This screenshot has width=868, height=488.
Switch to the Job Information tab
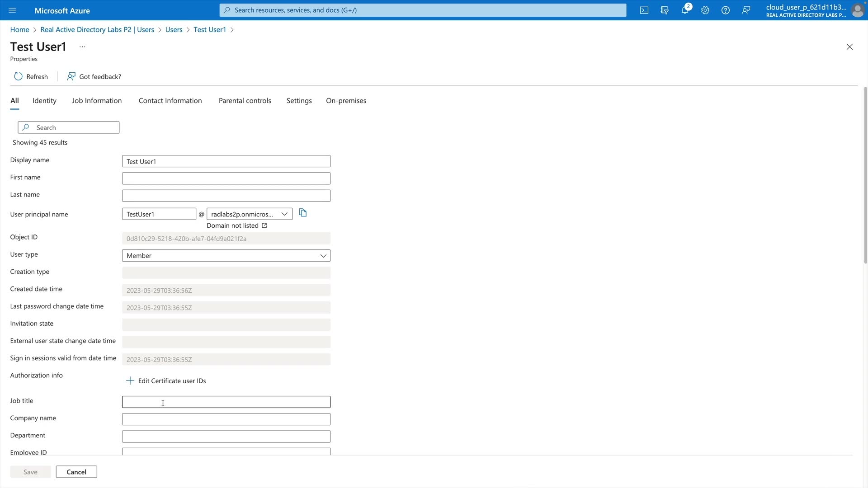point(97,101)
